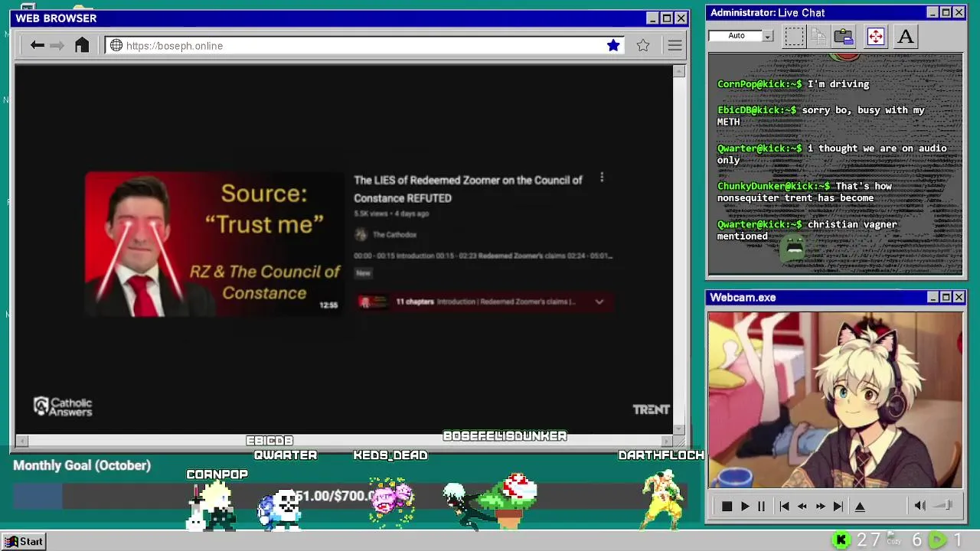Mute the webcam player speaker
The image size is (980, 551).
coord(920,505)
